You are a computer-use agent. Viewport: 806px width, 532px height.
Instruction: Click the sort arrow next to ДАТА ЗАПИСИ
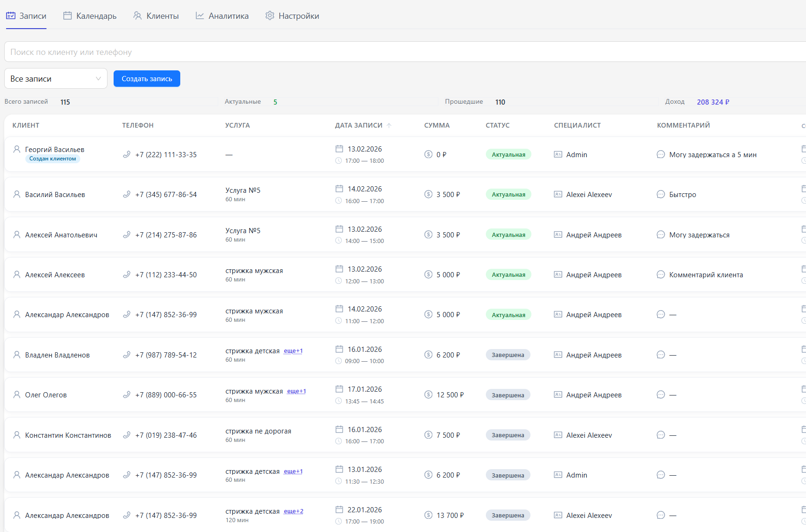(x=389, y=125)
